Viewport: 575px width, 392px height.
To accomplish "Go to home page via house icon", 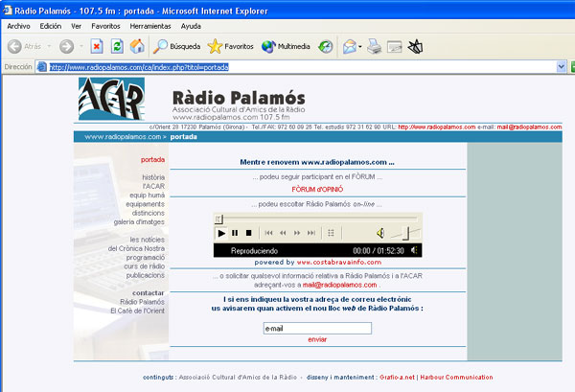I will pos(137,46).
